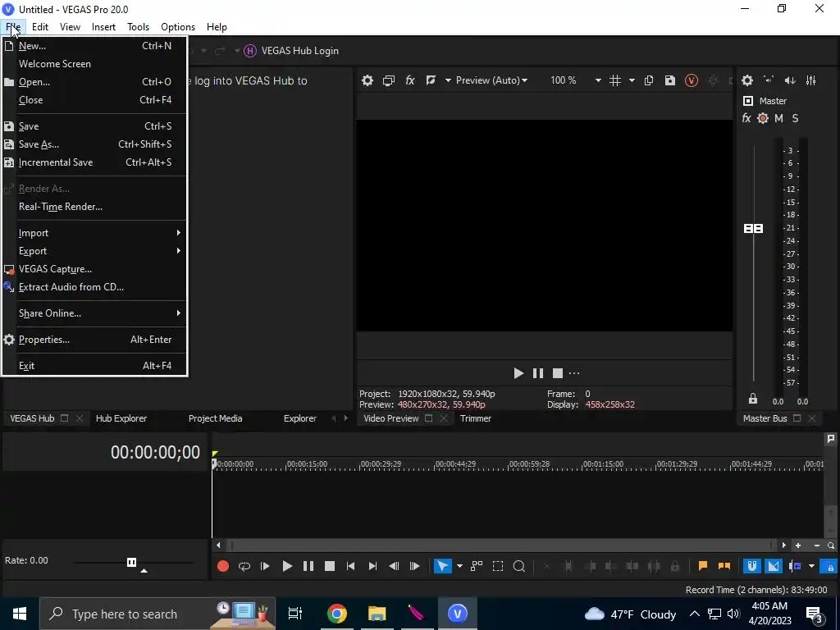The image size is (840, 630).
Task: Toggle the fader lock channels icon
Action: point(753,399)
